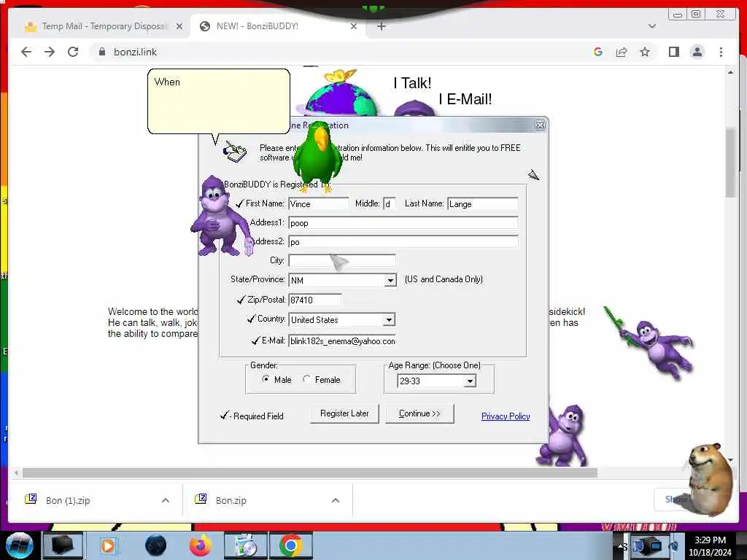
Task: Click the bonzi.link address bar
Action: click(343, 52)
